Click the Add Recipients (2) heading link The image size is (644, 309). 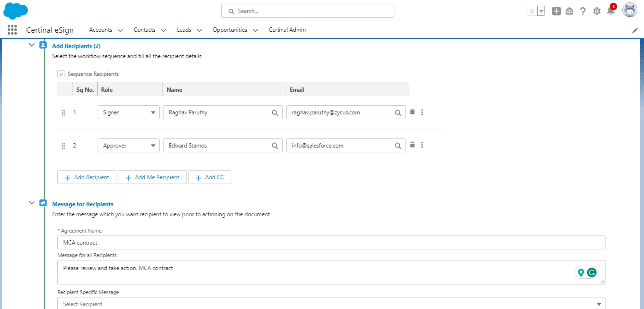tap(76, 46)
